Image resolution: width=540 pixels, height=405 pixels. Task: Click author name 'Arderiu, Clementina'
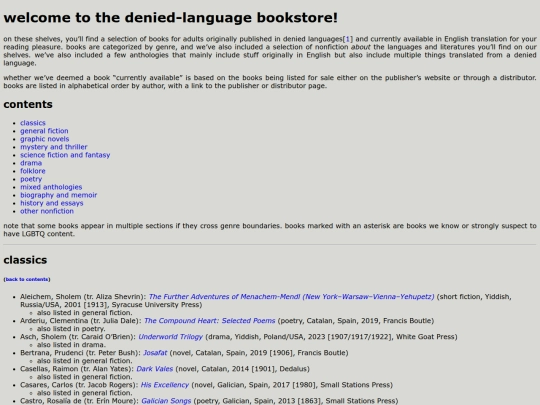pyautogui.click(x=54, y=321)
